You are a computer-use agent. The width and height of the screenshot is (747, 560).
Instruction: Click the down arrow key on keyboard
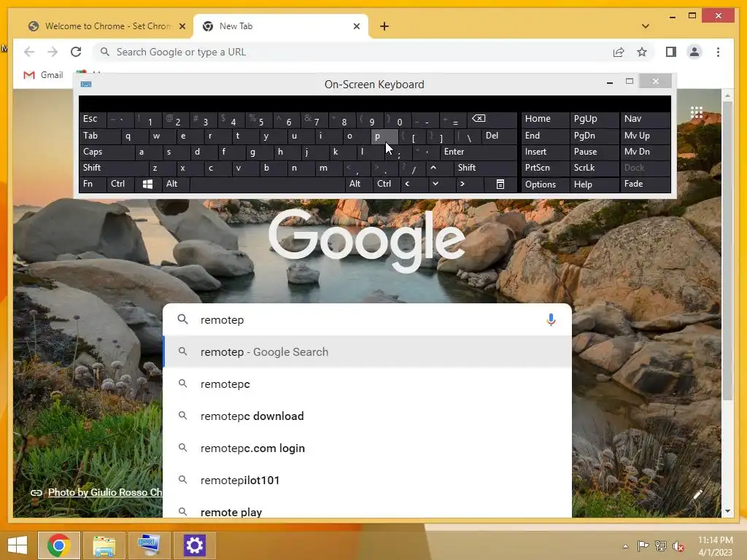[441, 184]
